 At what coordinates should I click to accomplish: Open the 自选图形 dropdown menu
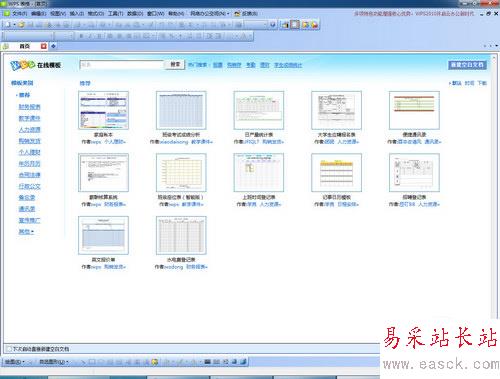[x=54, y=361]
